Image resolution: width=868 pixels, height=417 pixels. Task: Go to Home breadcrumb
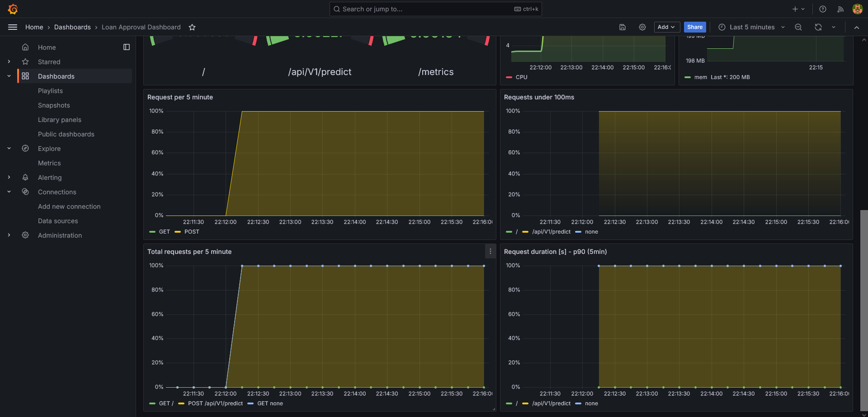click(x=34, y=27)
